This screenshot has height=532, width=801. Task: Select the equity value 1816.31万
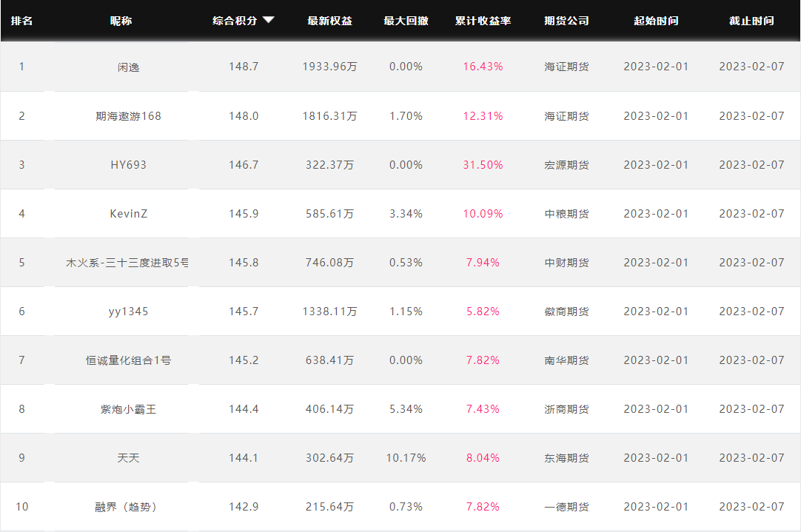(330, 116)
